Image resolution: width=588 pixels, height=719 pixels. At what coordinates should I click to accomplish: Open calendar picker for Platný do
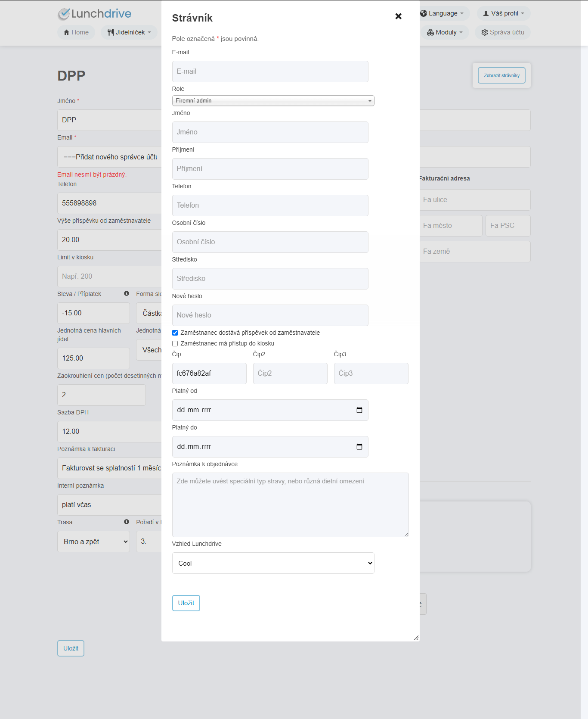tap(359, 447)
